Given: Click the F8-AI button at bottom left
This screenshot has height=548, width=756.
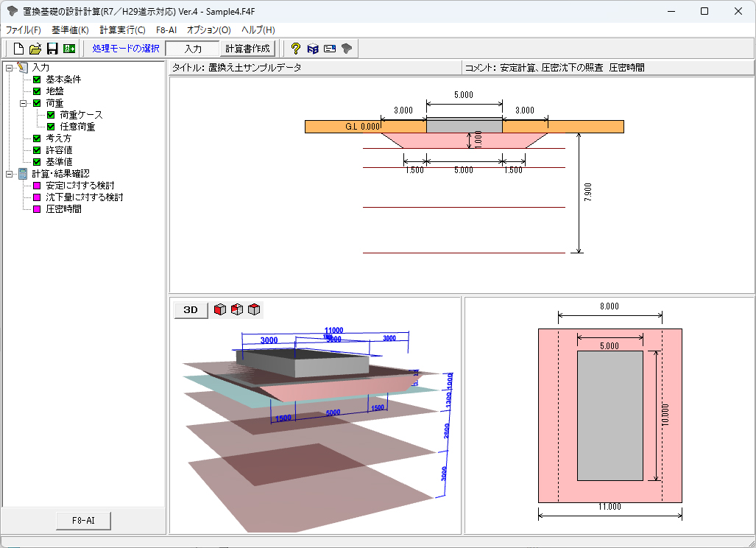Looking at the screenshot, I should tap(83, 521).
